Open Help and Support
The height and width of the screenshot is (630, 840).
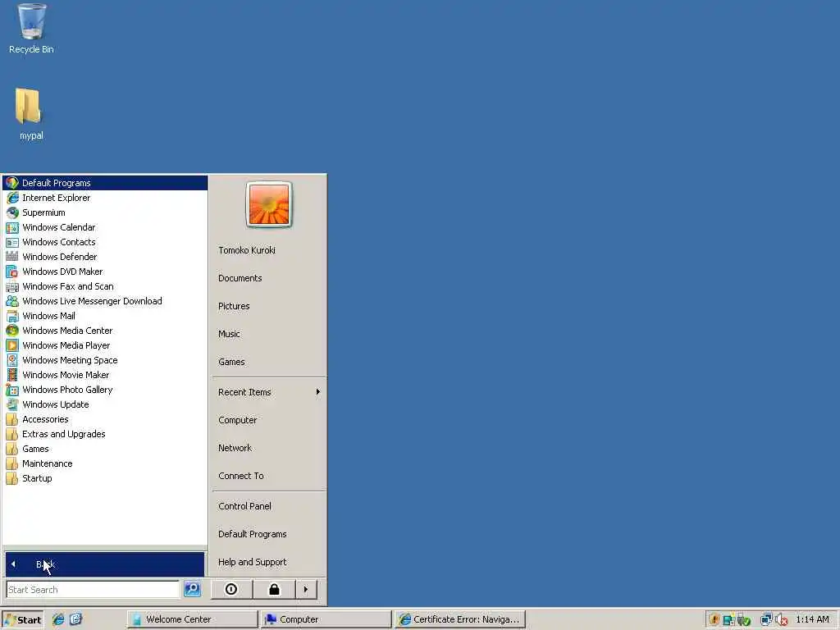coord(268,562)
